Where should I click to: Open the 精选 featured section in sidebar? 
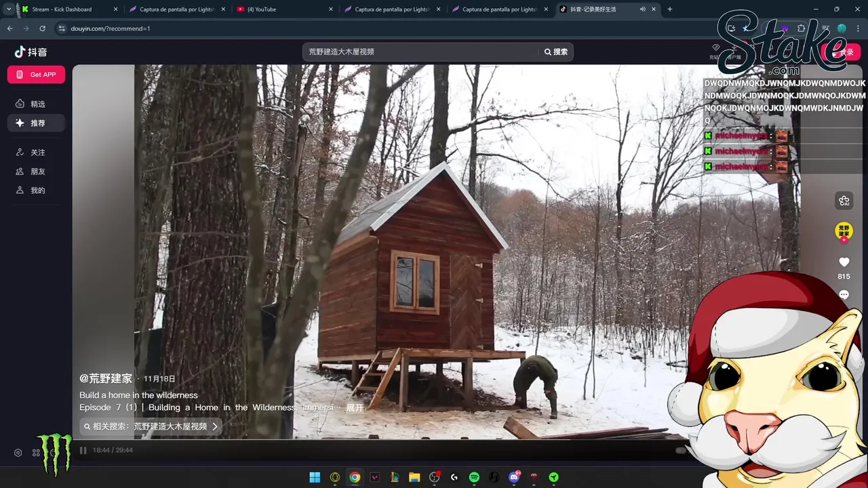pos(36,104)
